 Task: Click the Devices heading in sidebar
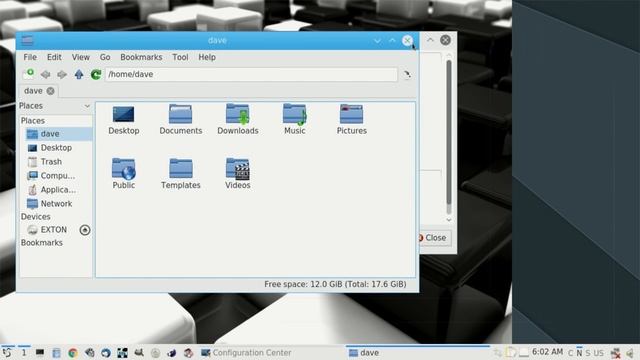(36, 217)
